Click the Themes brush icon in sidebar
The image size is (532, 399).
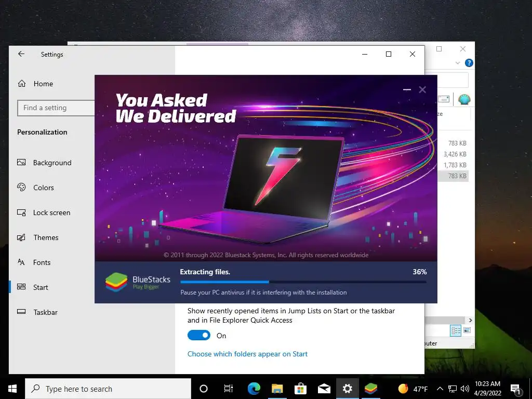click(21, 237)
